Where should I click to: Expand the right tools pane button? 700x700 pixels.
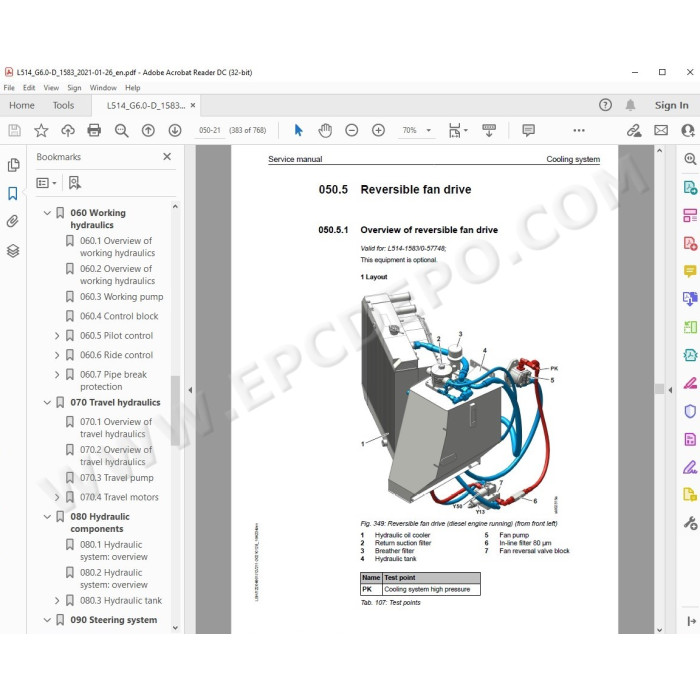tap(692, 621)
